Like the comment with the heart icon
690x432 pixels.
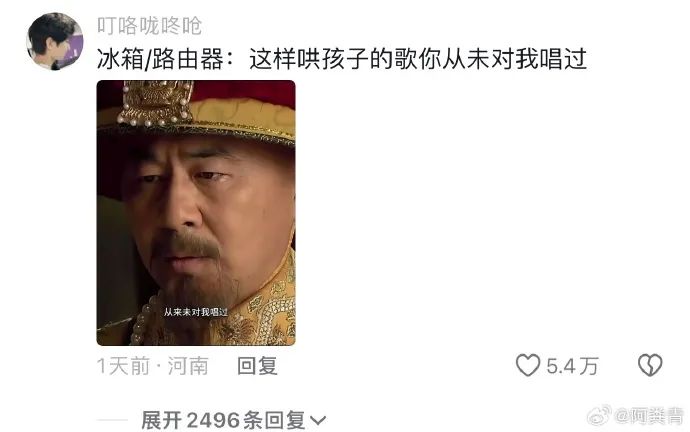click(528, 366)
